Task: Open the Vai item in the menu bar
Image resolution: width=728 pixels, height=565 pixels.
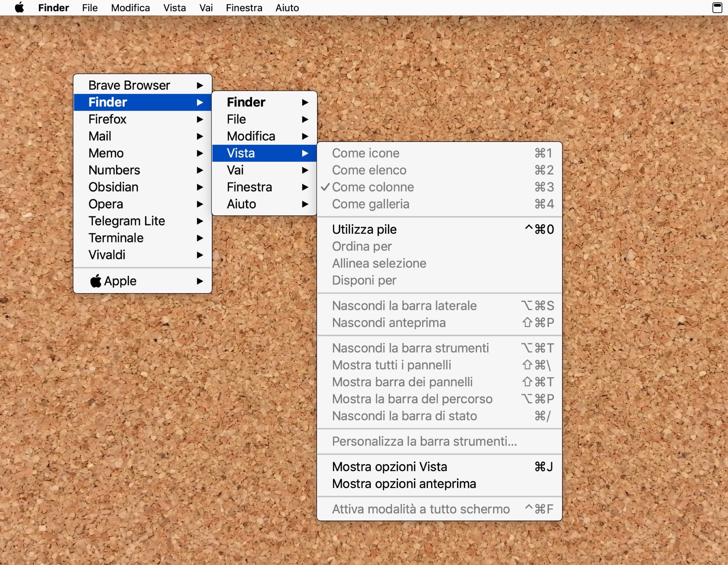Action: coord(206,8)
